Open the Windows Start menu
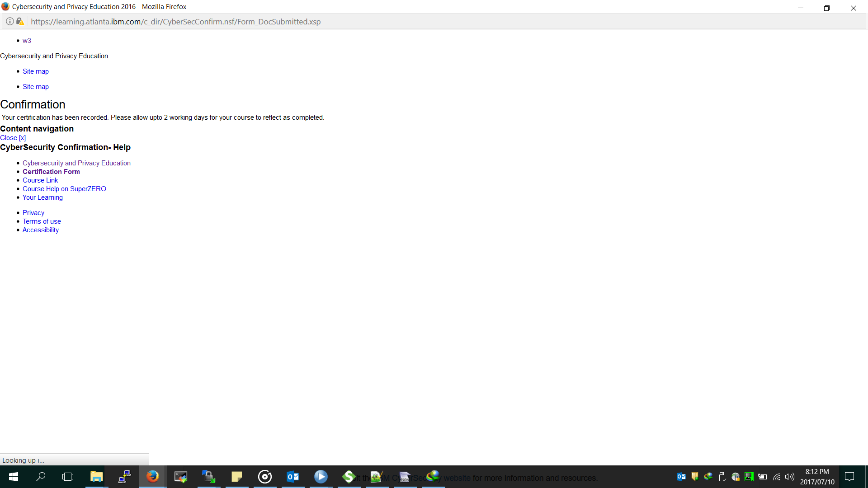The image size is (868, 488). 14,477
